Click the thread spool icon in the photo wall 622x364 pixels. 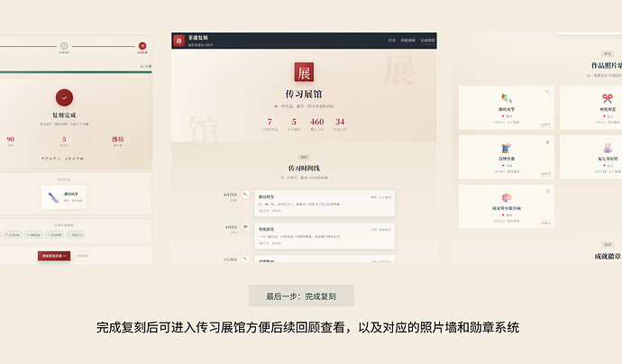(x=507, y=148)
